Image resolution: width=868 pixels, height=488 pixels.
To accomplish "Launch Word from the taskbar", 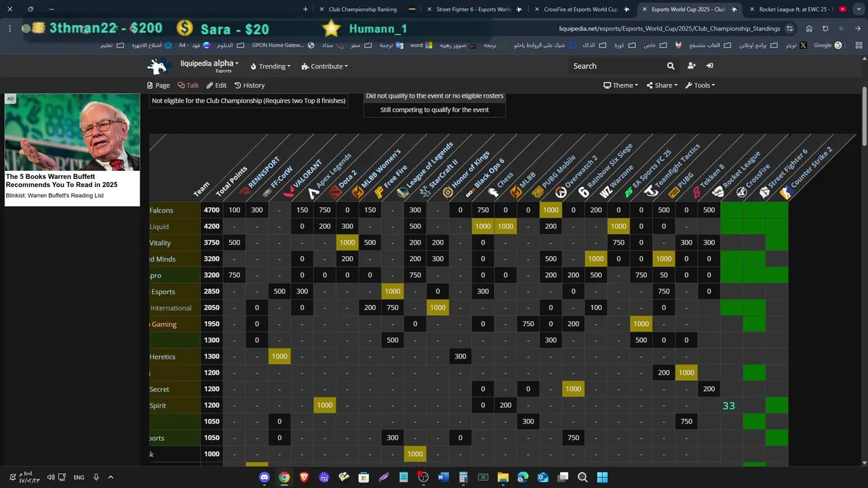I will coord(443,477).
